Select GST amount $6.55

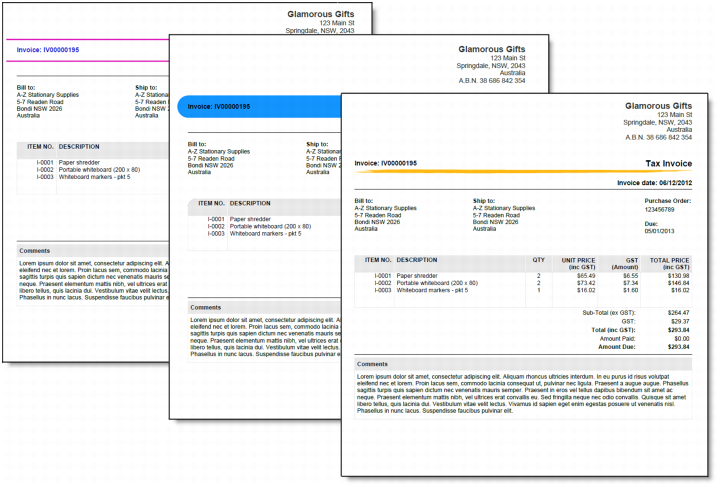pos(631,276)
